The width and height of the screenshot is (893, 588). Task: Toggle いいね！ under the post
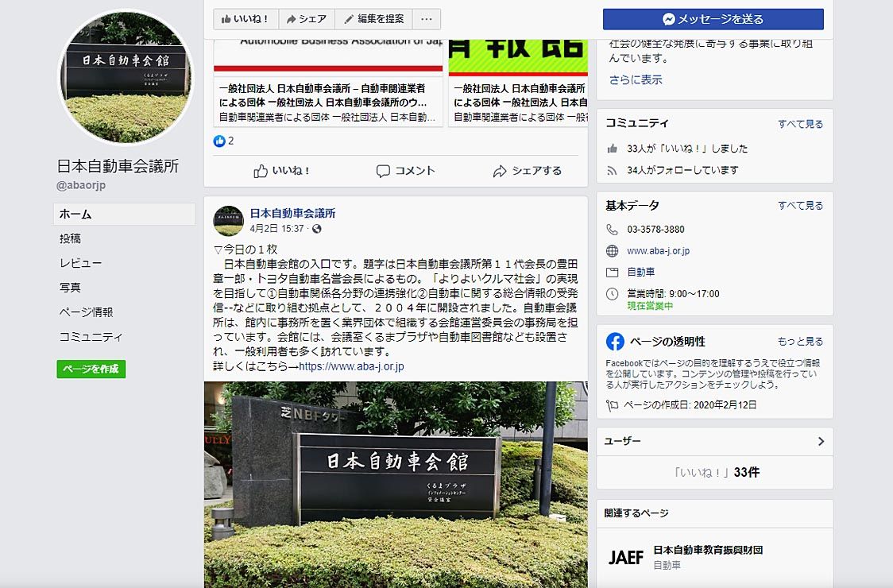[x=281, y=171]
